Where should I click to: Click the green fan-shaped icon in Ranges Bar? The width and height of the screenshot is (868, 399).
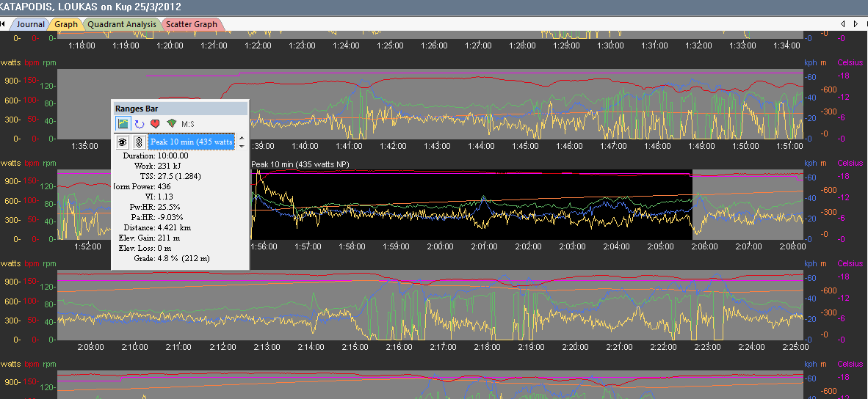[171, 123]
